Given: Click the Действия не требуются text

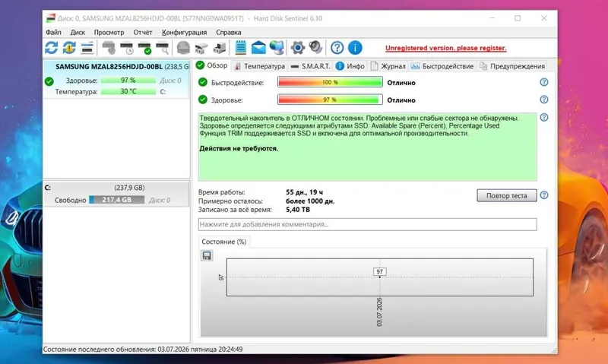Looking at the screenshot, I should 239,148.
